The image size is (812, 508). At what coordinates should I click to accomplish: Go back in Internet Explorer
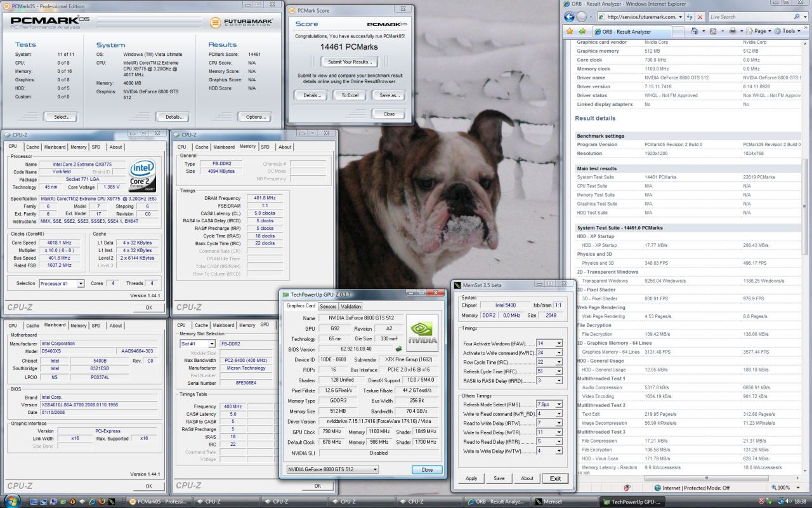(x=569, y=17)
